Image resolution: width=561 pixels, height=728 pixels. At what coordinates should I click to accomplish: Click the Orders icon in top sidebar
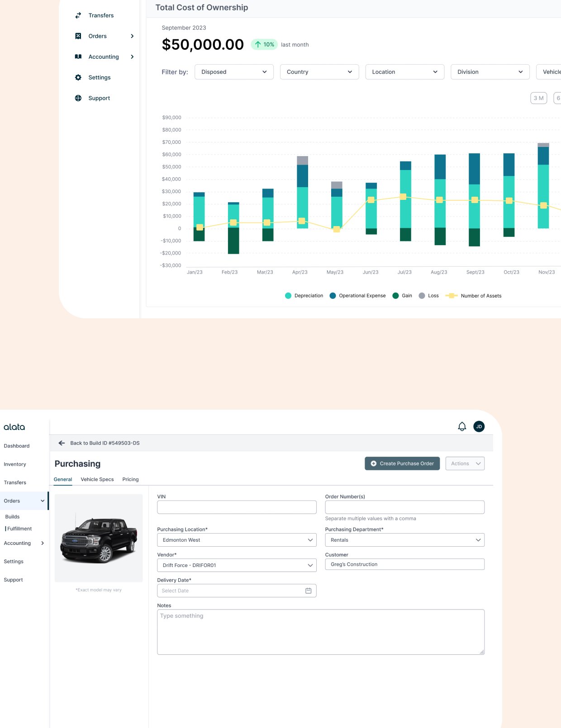coord(78,36)
